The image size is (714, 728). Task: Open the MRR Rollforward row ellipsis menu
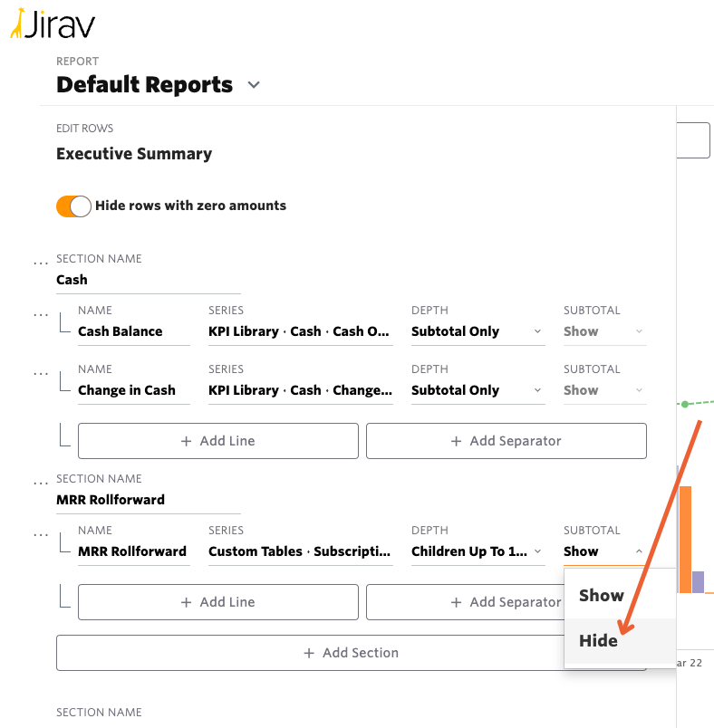(40, 534)
